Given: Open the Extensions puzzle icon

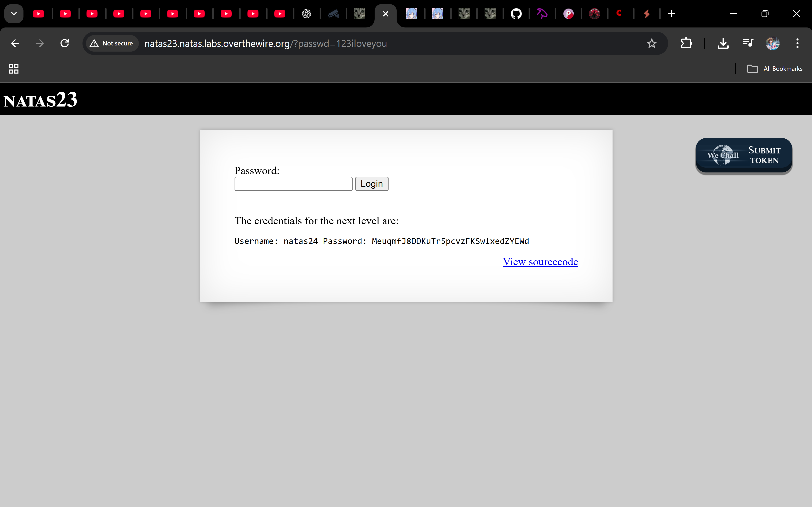Looking at the screenshot, I should (x=686, y=43).
